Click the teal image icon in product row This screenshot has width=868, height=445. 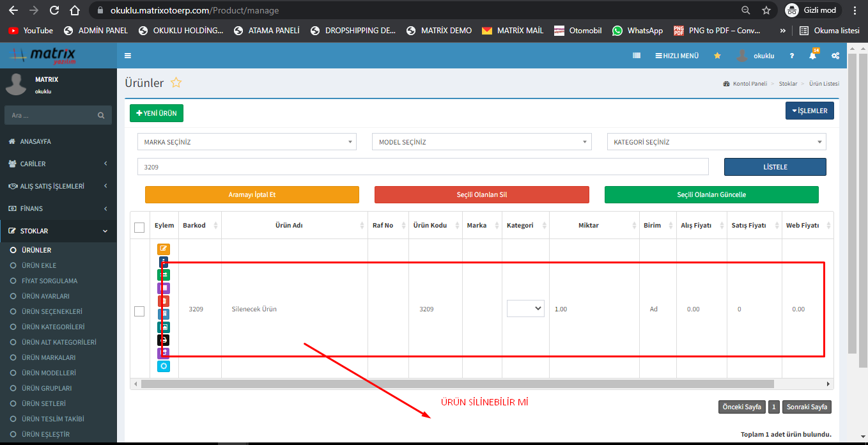(164, 327)
